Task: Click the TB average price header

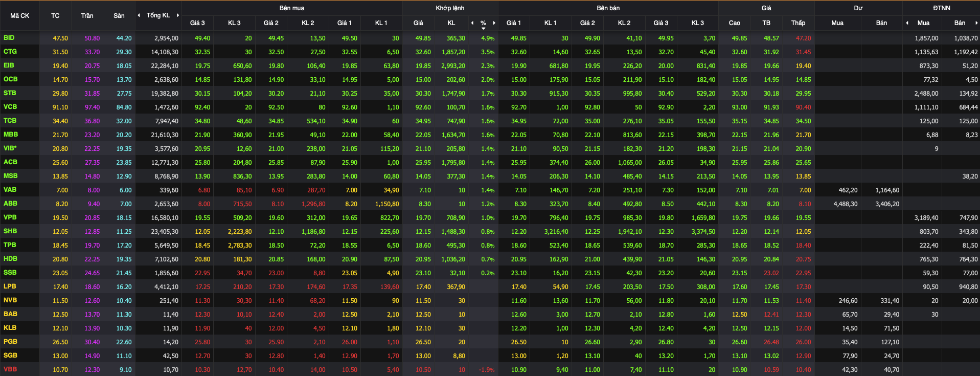Action: click(x=766, y=23)
